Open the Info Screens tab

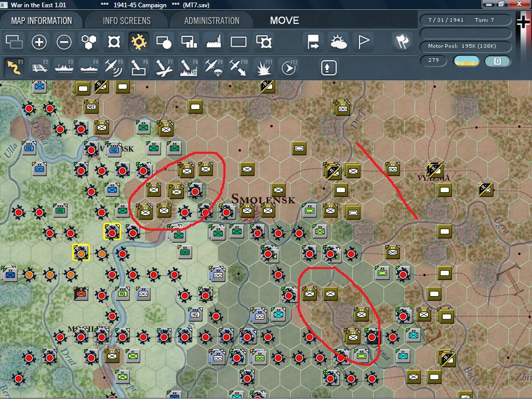tap(127, 21)
